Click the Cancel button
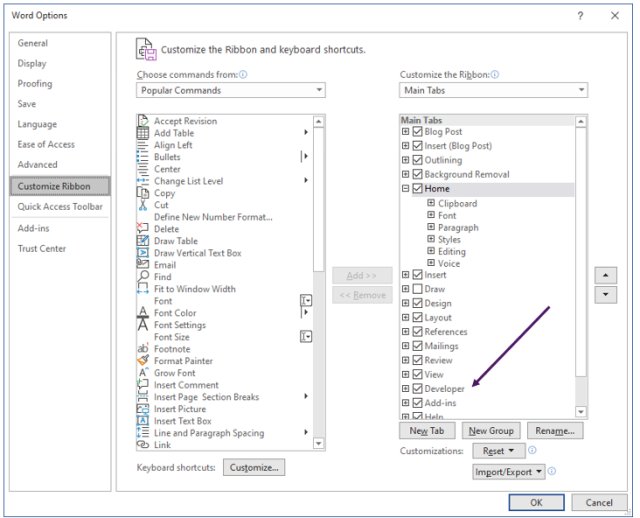 point(599,502)
